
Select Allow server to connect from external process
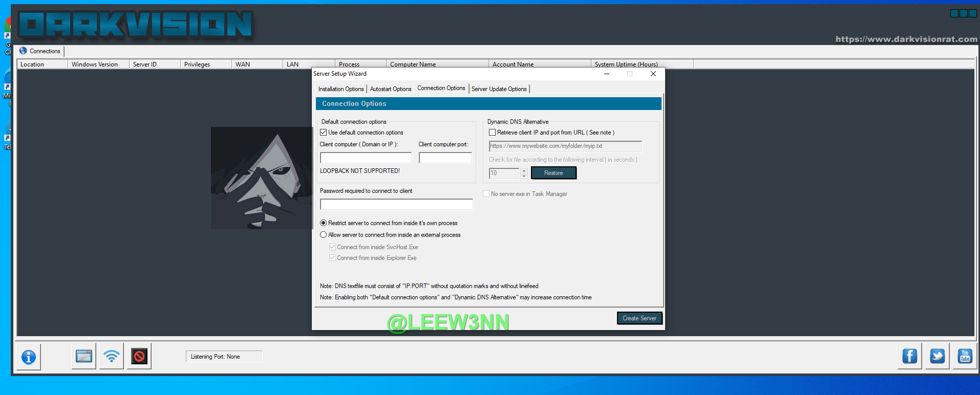[324, 235]
